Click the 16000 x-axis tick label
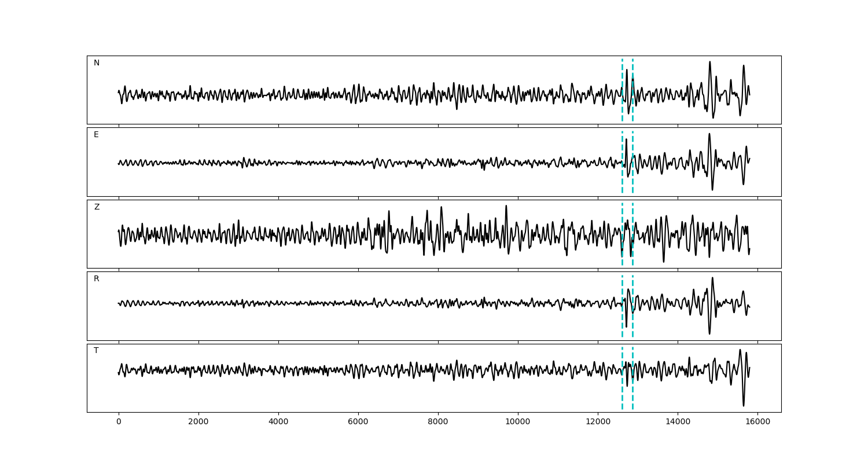The image size is (868, 463). 757,422
